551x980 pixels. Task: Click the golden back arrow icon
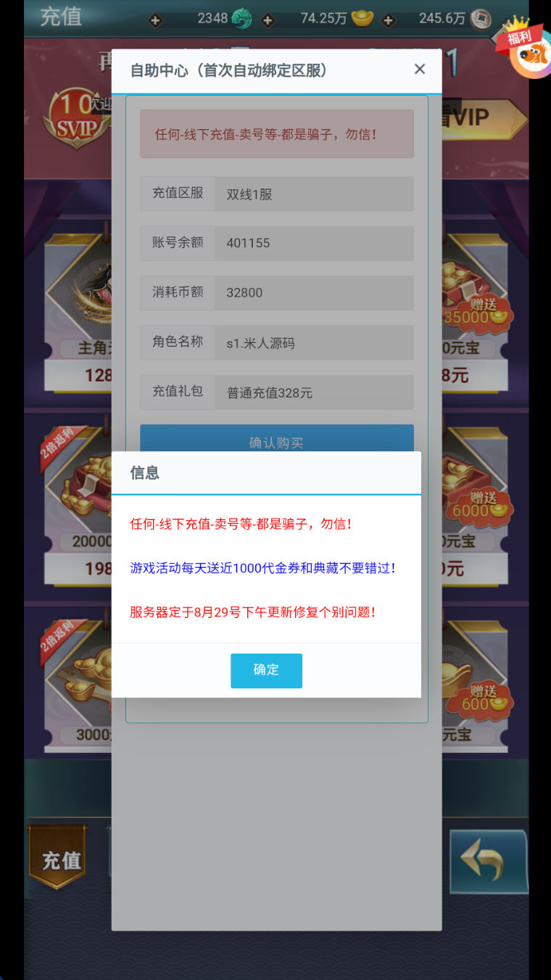[488, 862]
